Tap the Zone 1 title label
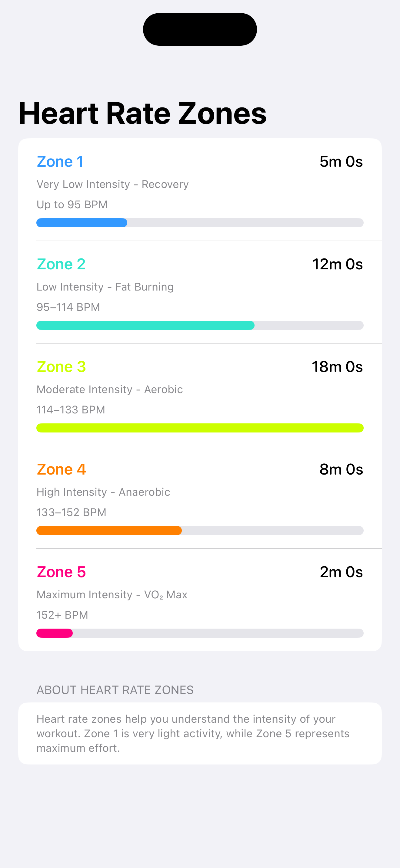 (60, 162)
